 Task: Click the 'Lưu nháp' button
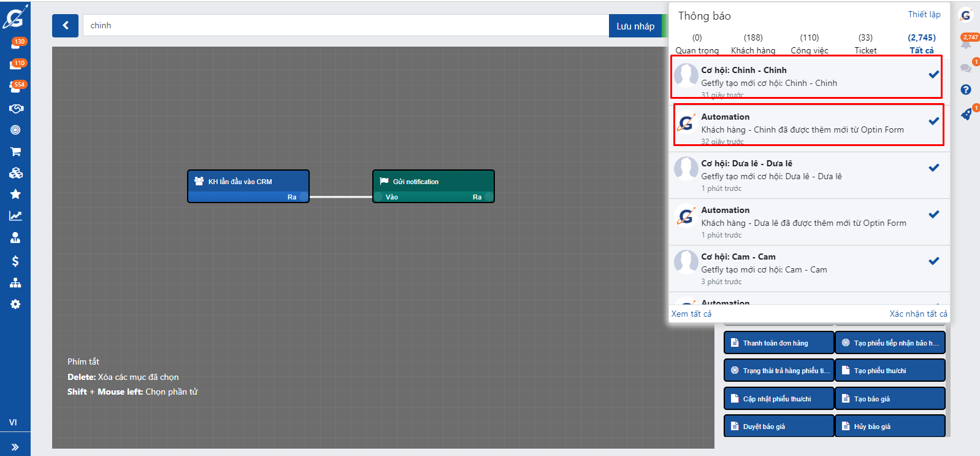(x=635, y=26)
